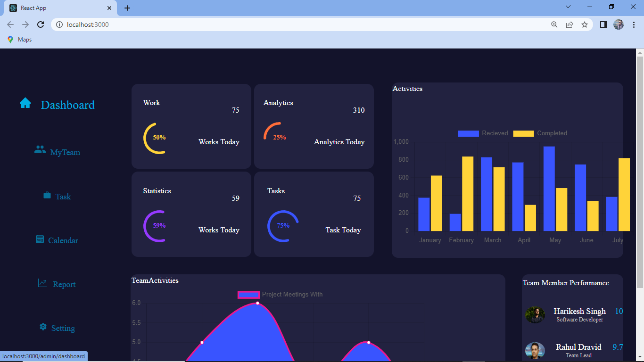Open Chrome three-dot menu
The height and width of the screenshot is (362, 644).
click(x=634, y=25)
